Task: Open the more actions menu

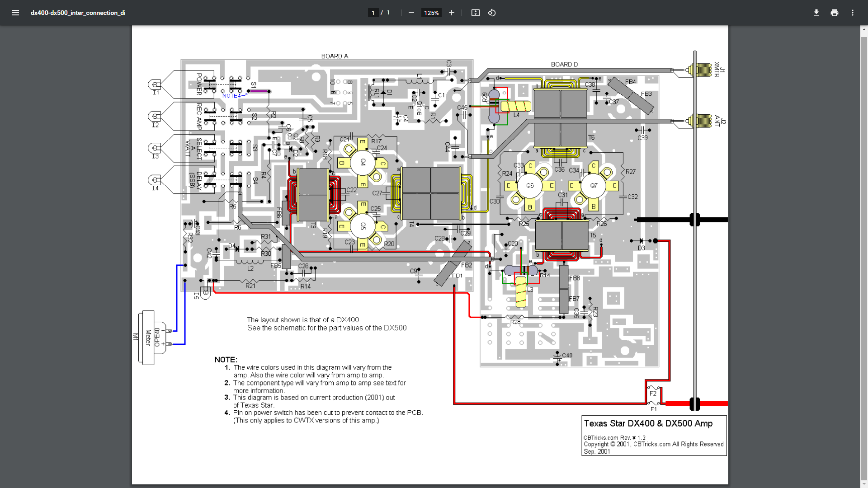Action: click(x=852, y=13)
